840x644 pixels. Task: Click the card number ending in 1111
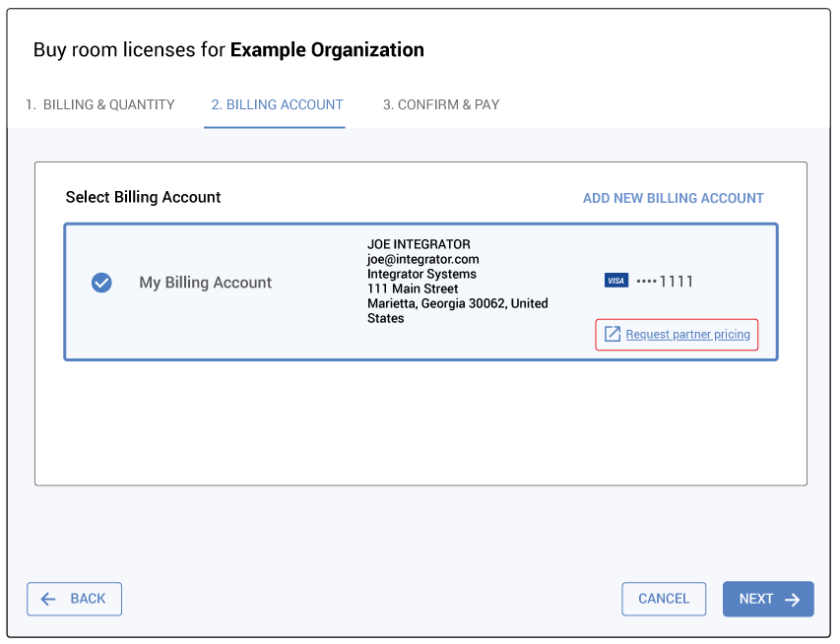click(666, 282)
